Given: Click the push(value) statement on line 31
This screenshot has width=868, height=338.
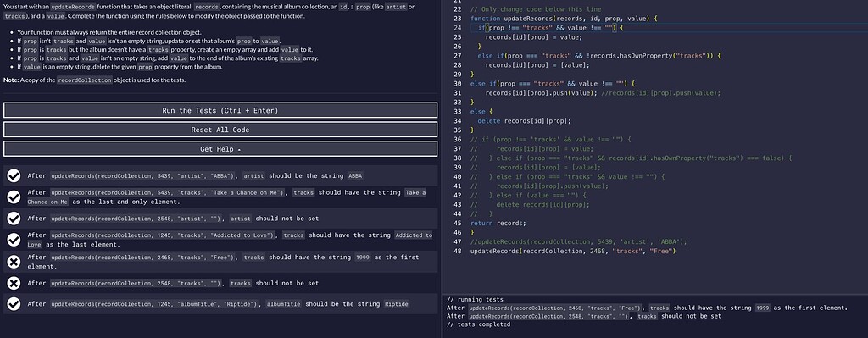Looking at the screenshot, I should [x=541, y=93].
